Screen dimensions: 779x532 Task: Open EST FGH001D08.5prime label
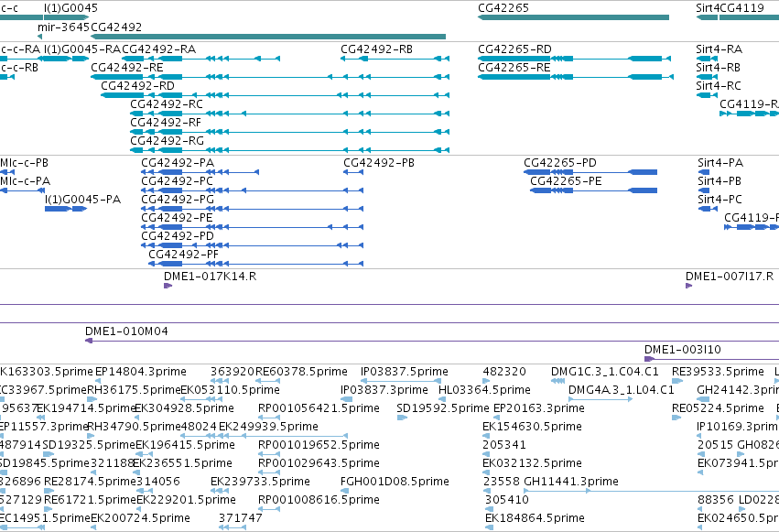pyautogui.click(x=395, y=482)
